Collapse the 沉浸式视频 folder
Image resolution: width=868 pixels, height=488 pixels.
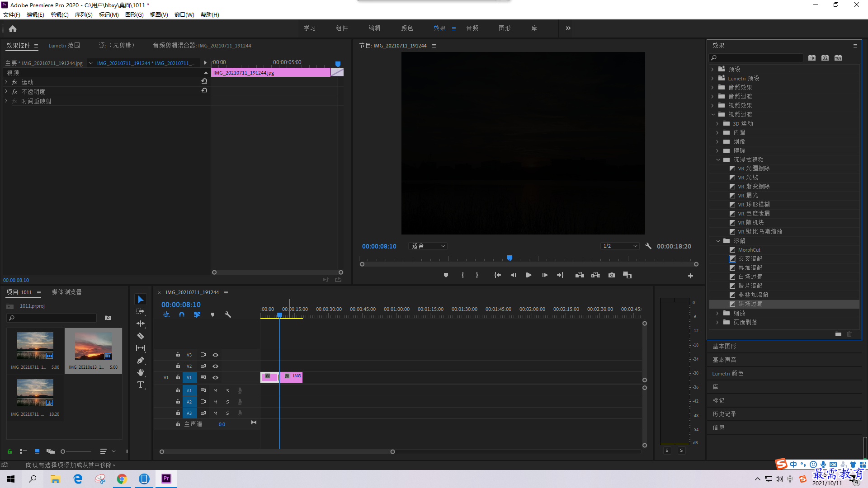(718, 160)
